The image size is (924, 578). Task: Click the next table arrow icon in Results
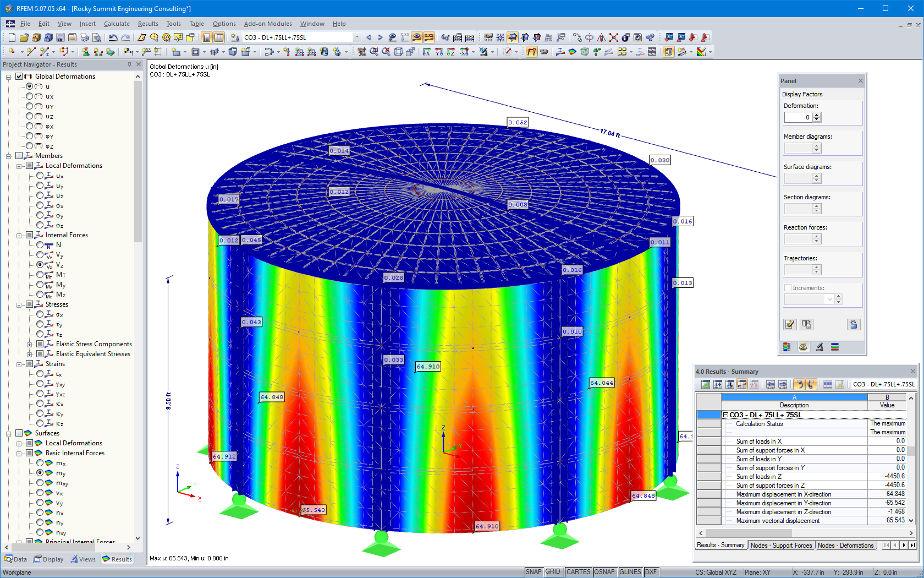783,384
